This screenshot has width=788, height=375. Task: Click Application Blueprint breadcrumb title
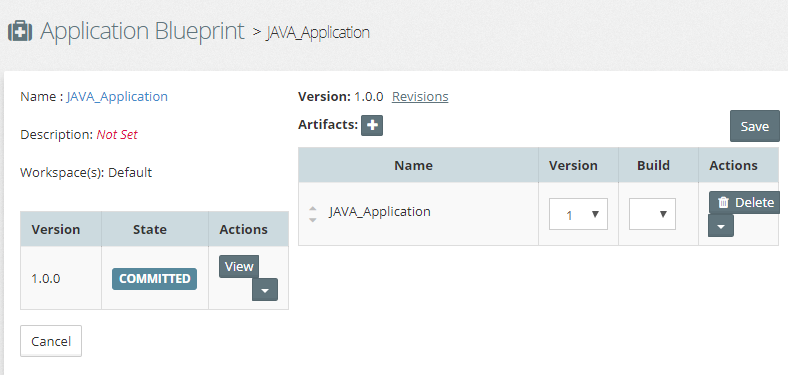(x=142, y=31)
